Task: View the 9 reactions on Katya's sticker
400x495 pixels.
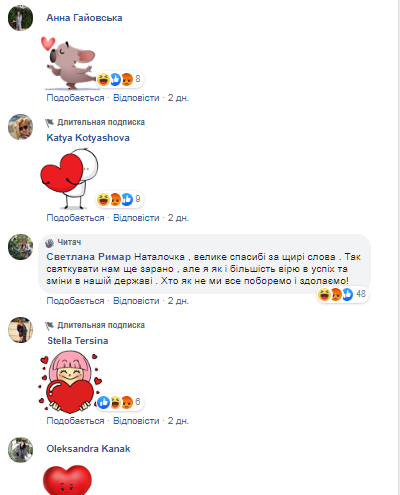Action: 119,199
